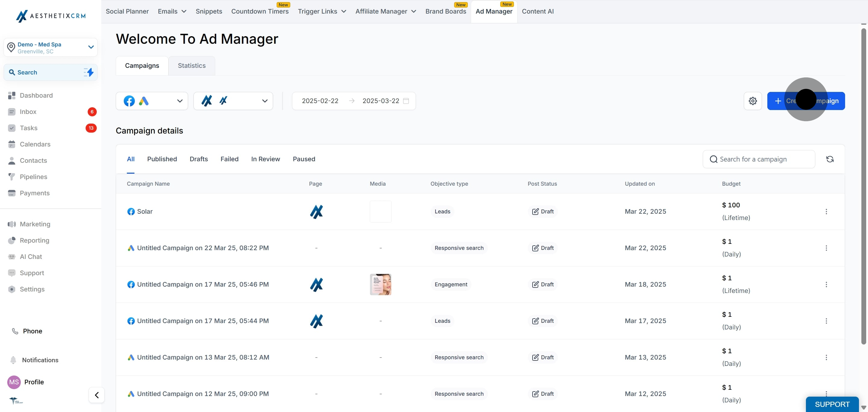Expand the Emails menu in top navigation
868x412 pixels.
pyautogui.click(x=172, y=11)
